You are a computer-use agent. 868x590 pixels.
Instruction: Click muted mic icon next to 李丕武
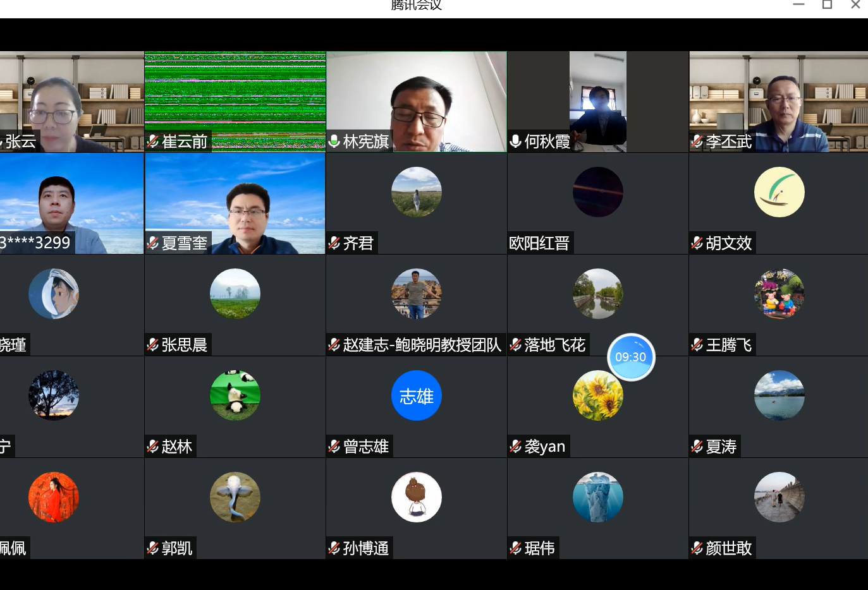(697, 141)
